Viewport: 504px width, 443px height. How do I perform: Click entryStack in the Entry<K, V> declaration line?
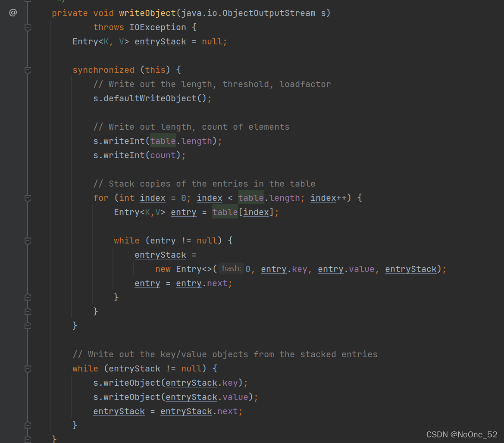tap(160, 42)
